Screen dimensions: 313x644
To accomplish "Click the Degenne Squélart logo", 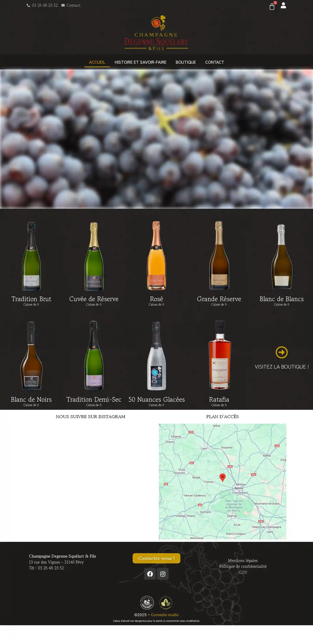I will [156, 32].
